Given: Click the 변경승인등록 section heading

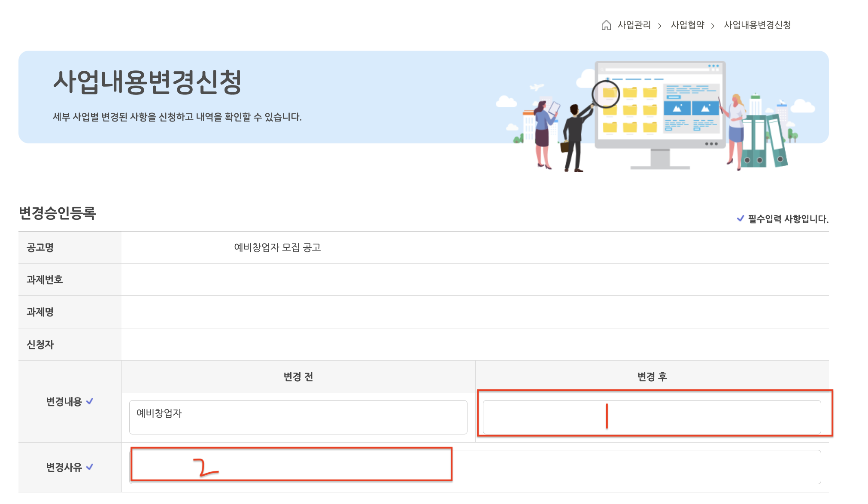Looking at the screenshot, I should [57, 213].
